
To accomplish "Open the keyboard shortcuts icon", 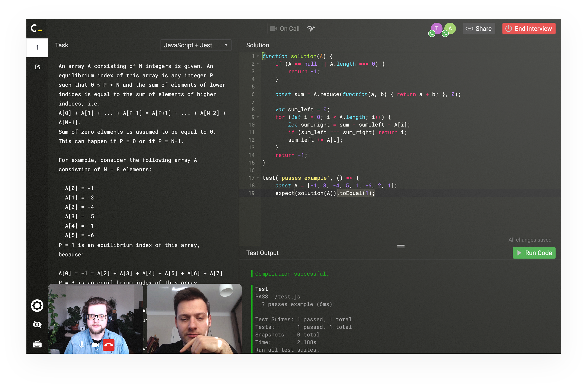I will pyautogui.click(x=37, y=344).
